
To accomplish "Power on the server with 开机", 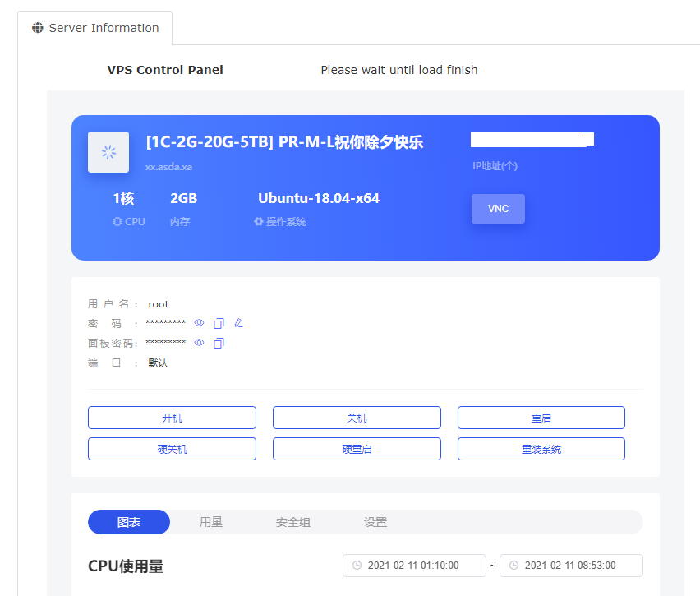I will click(x=172, y=418).
